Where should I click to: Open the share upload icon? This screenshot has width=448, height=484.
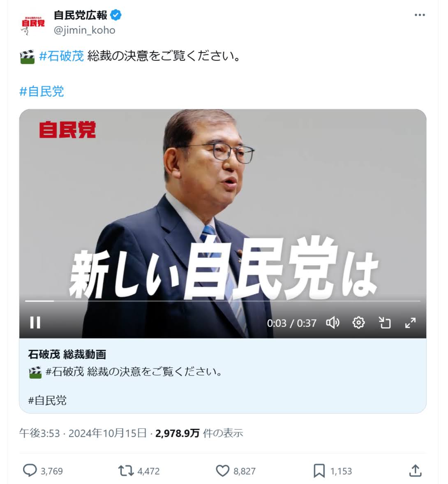point(415,471)
